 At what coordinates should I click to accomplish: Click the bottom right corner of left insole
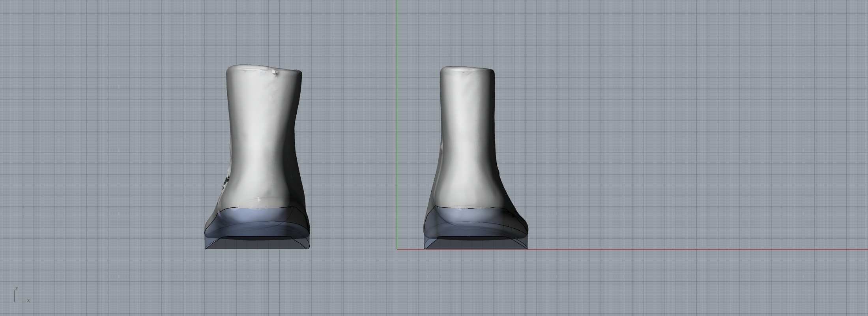pyautogui.click(x=308, y=248)
